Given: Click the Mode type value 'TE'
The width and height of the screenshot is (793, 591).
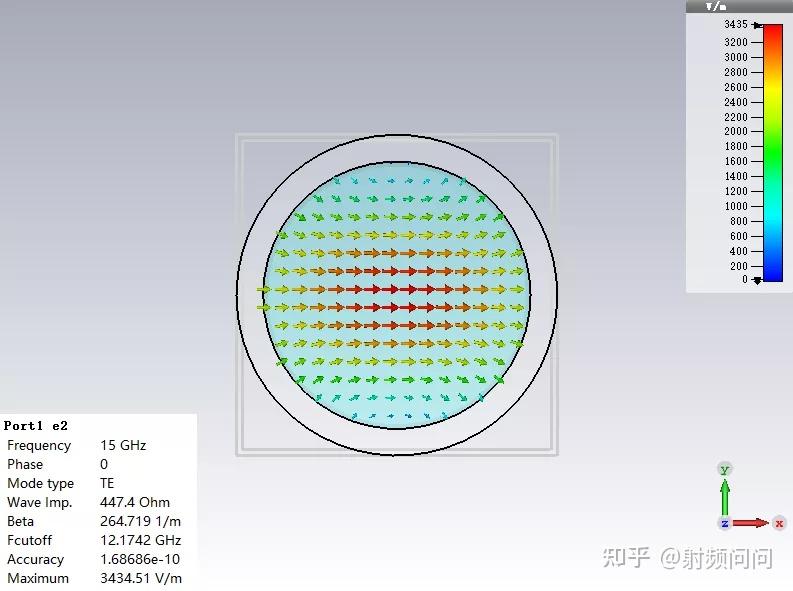Looking at the screenshot, I should click(x=107, y=483).
